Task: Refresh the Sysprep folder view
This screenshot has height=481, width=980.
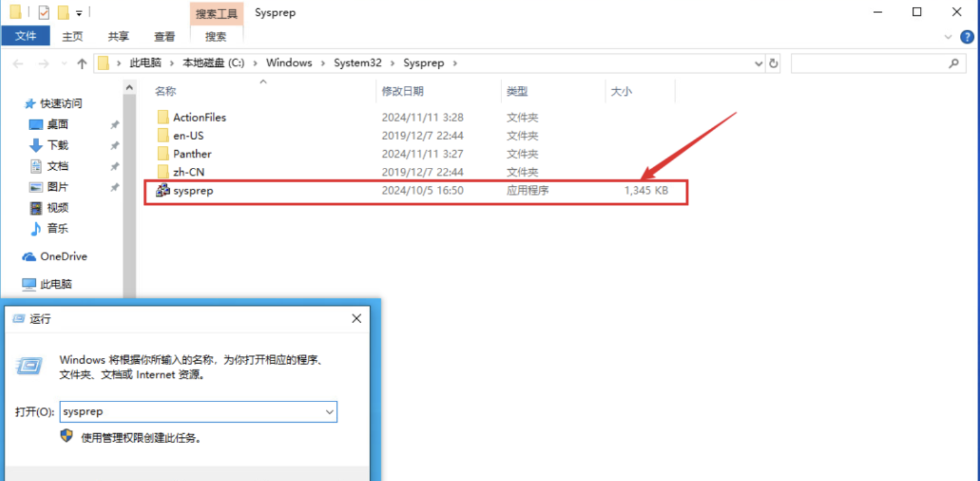Action: (x=773, y=63)
